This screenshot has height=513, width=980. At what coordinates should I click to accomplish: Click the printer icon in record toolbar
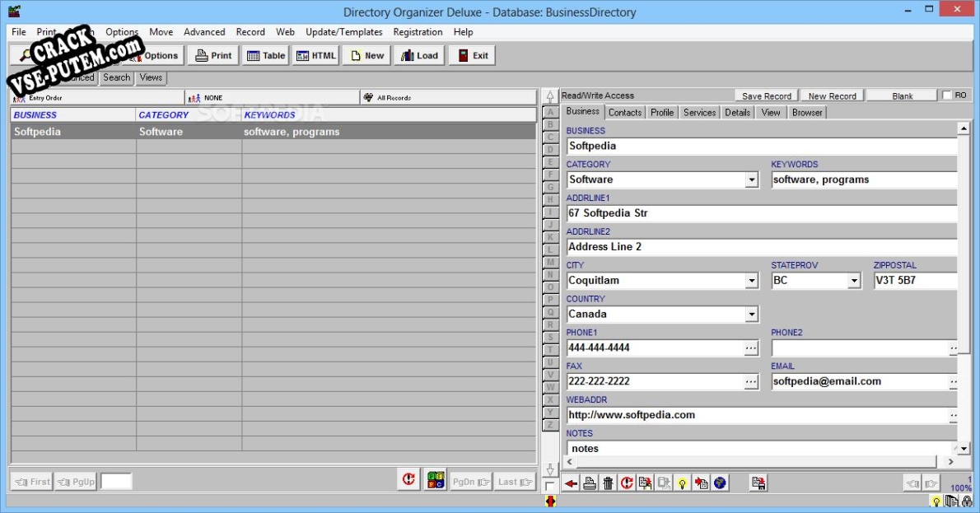point(590,483)
